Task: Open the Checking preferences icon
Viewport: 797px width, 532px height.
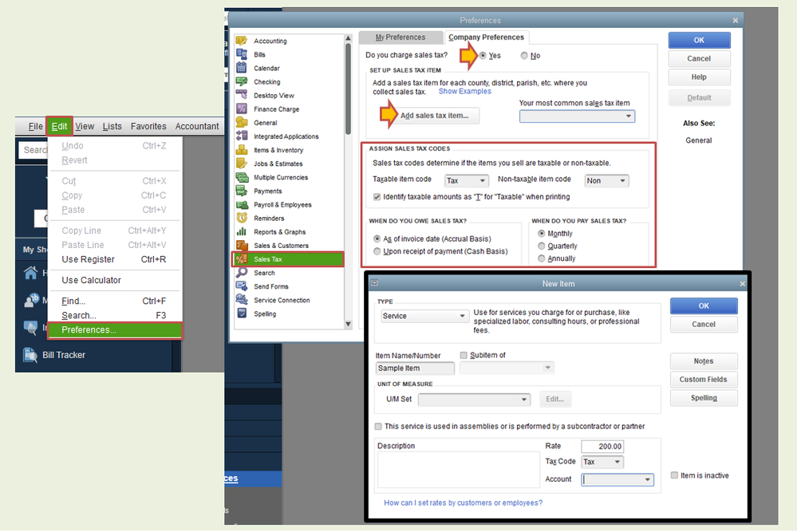Action: (x=242, y=82)
